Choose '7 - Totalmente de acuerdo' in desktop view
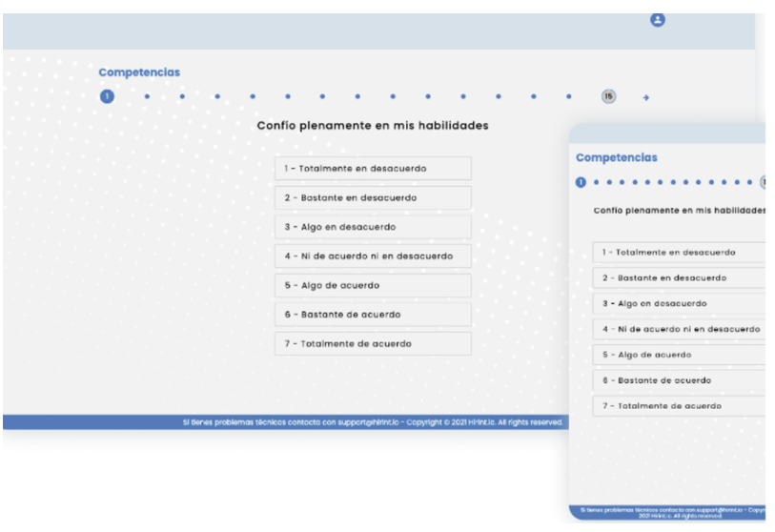 (x=373, y=343)
